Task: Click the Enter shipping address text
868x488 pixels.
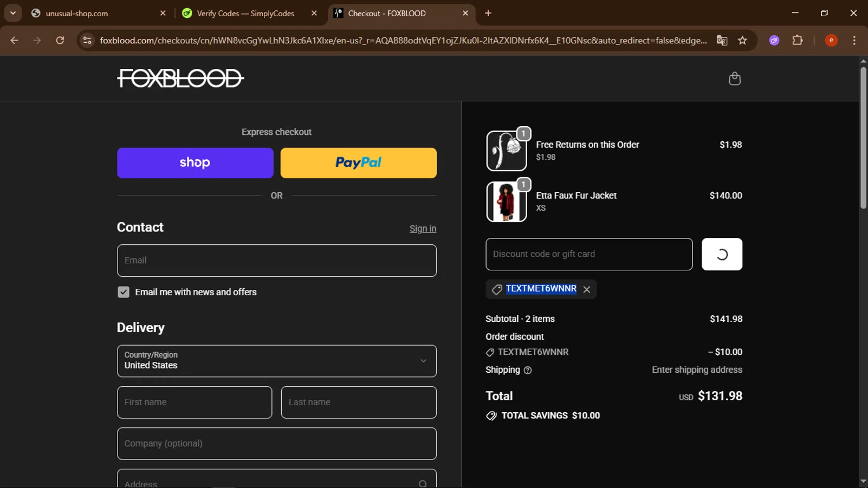Action: click(x=697, y=370)
